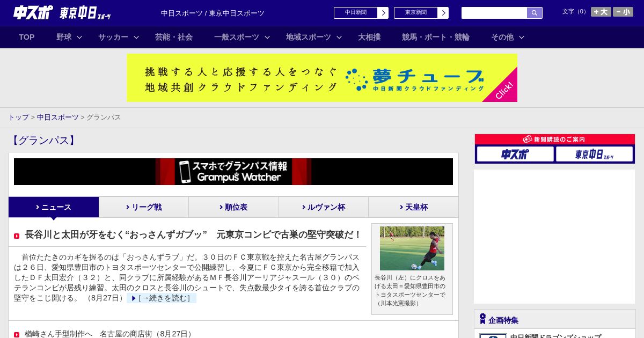Click the red bullet icon beside 長谷川と太田 headline
Viewport: 644px width, 338px height.
(x=17, y=236)
